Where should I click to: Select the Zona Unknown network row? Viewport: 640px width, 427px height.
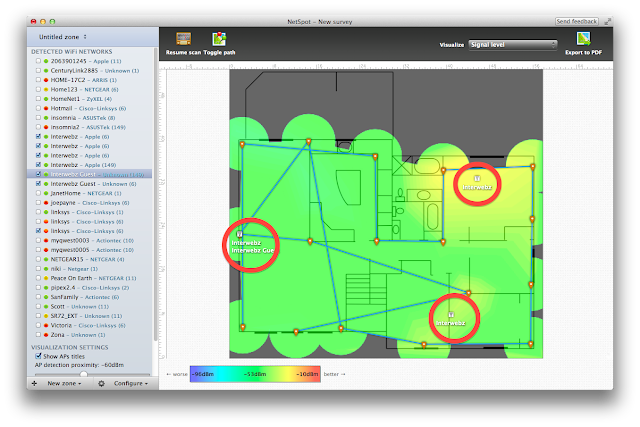coord(90,335)
